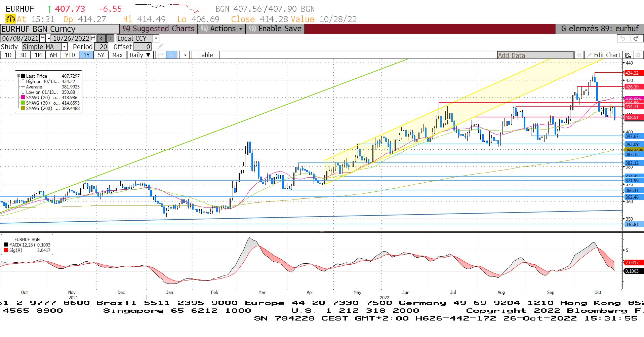This screenshot has width=644, height=337.
Task: Click the green SMAVG (30) color swatch
Action: (23, 103)
